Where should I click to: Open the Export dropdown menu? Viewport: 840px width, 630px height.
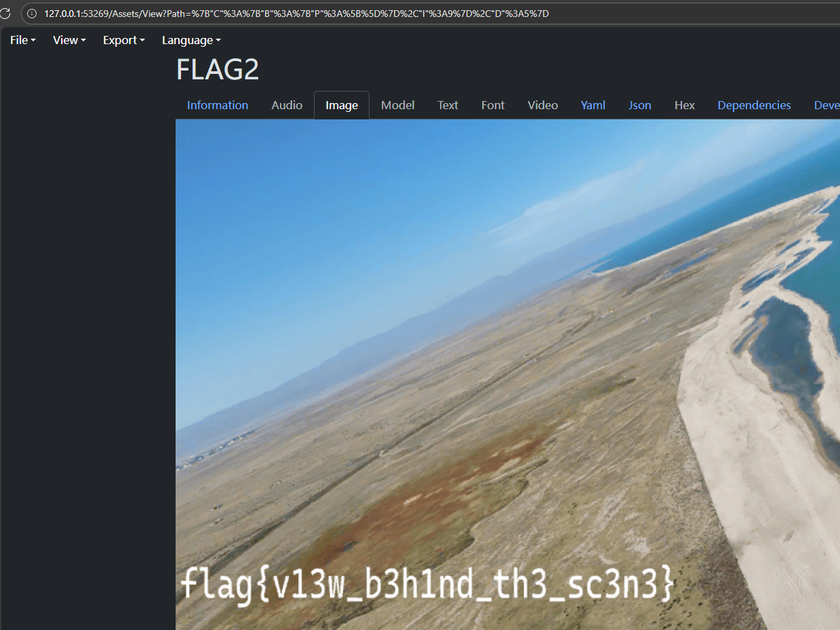123,40
